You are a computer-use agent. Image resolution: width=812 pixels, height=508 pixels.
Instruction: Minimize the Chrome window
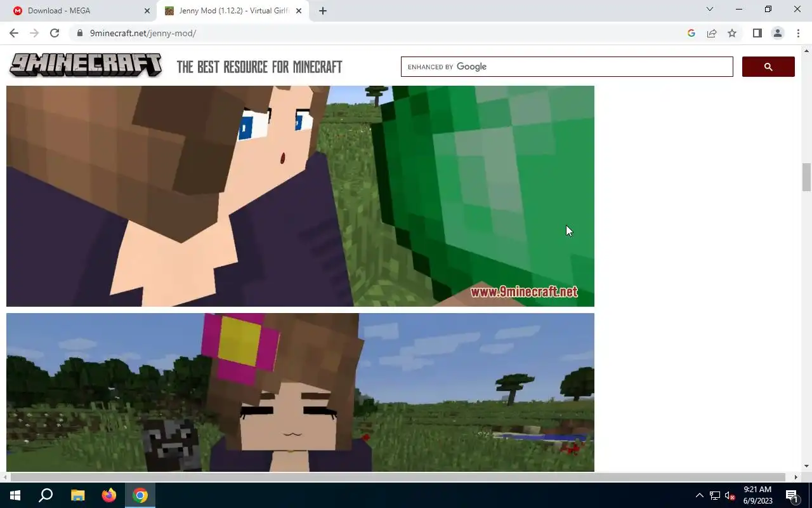(739, 10)
